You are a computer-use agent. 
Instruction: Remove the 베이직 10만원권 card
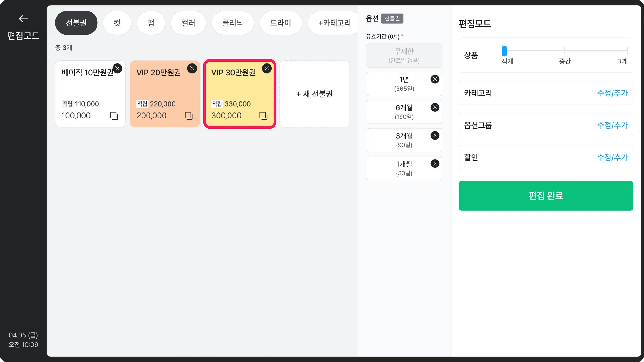pyautogui.click(x=117, y=69)
